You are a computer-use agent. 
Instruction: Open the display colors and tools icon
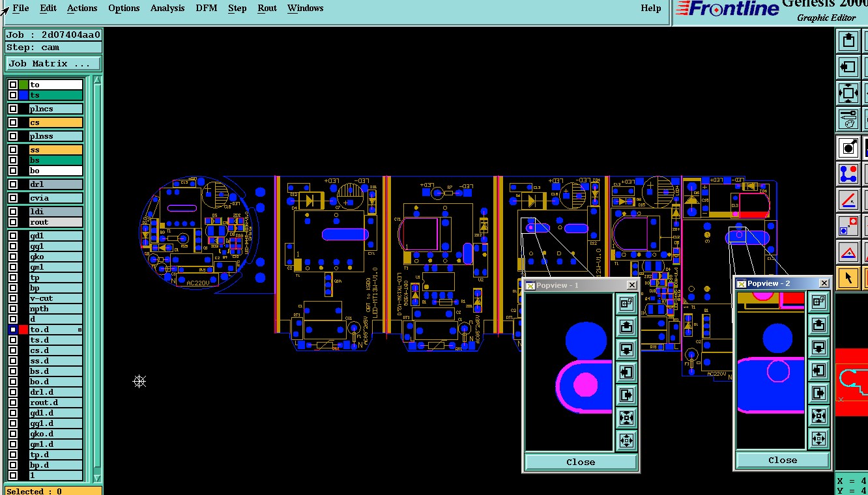(x=848, y=119)
